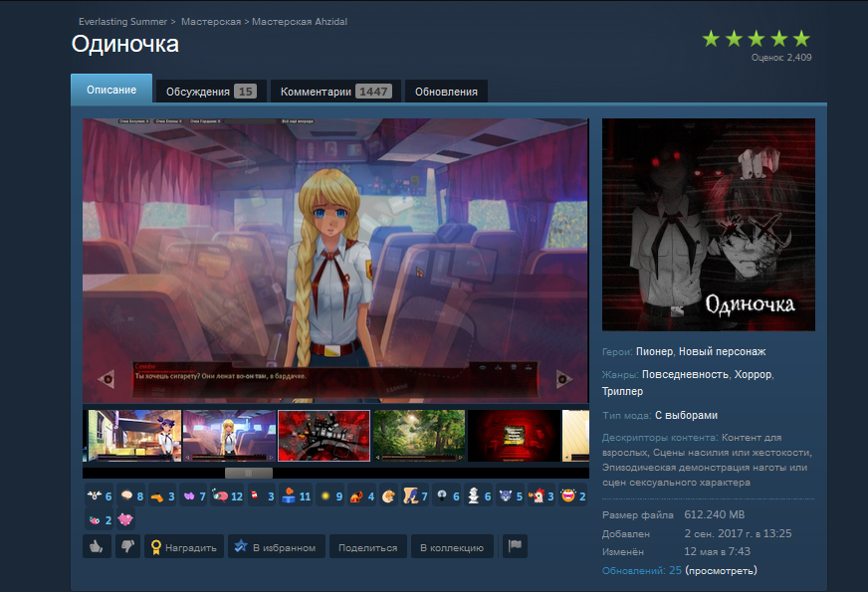Open the Описание tab
This screenshot has width=868, height=592.
pos(111,90)
